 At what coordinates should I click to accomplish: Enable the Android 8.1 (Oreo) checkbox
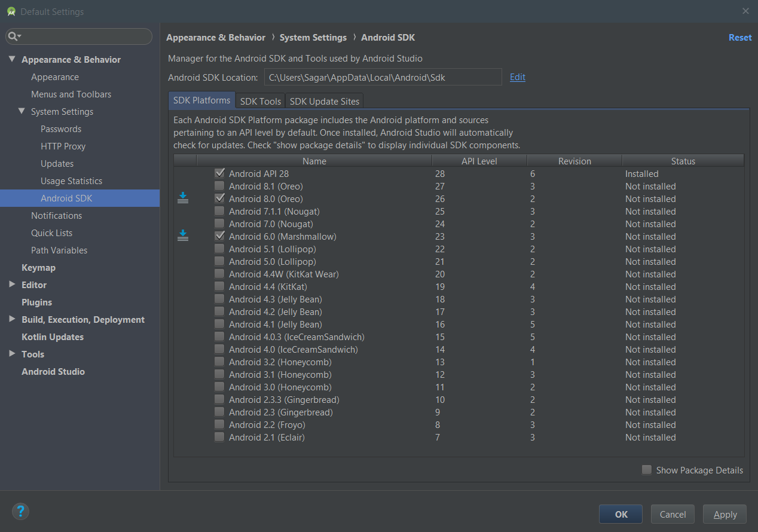pyautogui.click(x=219, y=186)
